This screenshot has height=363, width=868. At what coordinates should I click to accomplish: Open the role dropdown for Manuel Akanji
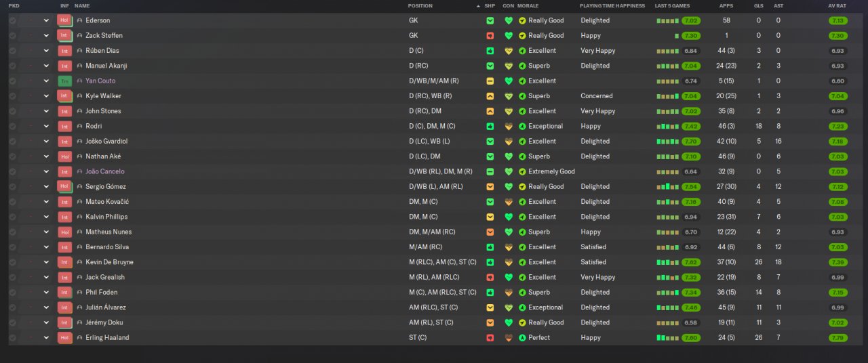46,66
